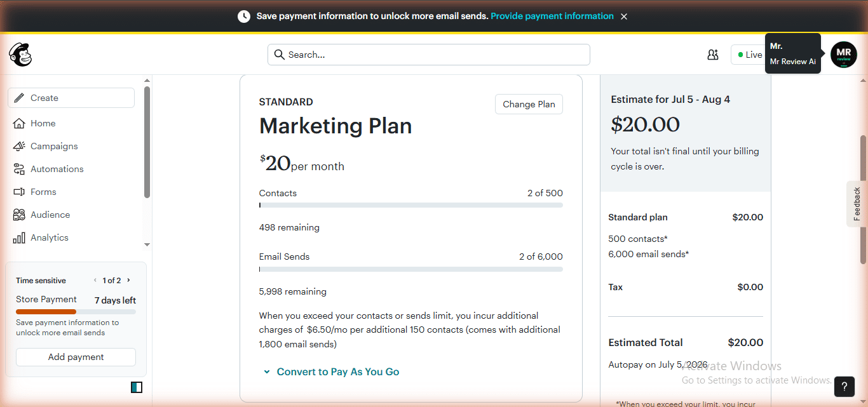Click the Marketing Plan heading
The image size is (868, 407).
(336, 126)
